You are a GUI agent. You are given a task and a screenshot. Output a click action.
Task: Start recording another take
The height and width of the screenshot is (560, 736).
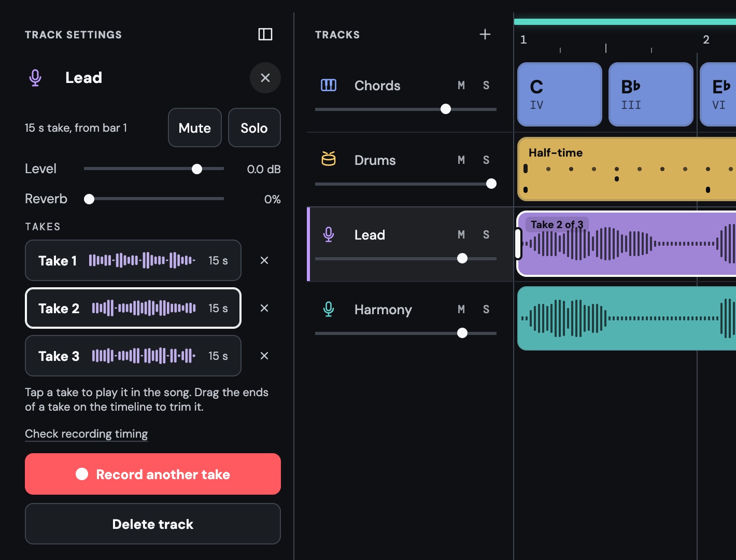click(153, 474)
